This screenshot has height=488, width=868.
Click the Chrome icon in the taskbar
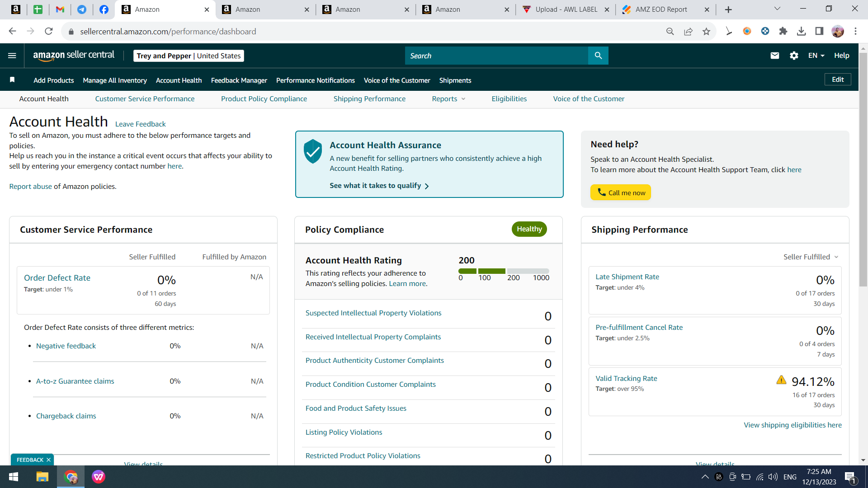coord(71,477)
